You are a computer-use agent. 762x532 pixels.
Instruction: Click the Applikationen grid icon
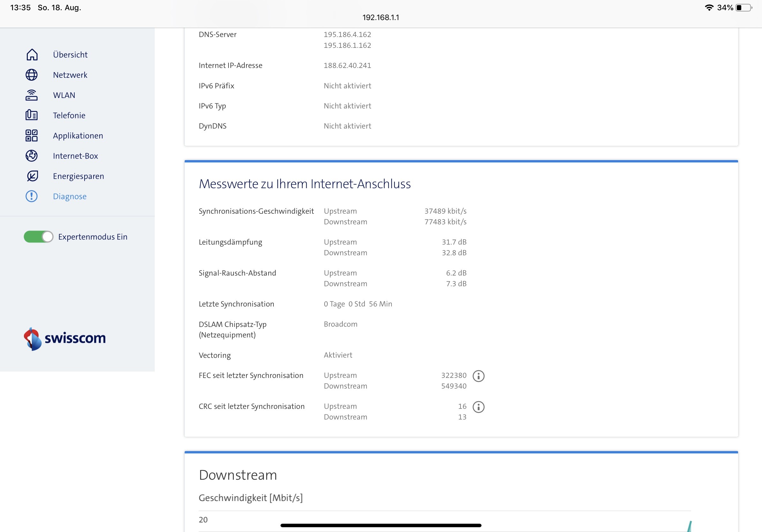(32, 136)
